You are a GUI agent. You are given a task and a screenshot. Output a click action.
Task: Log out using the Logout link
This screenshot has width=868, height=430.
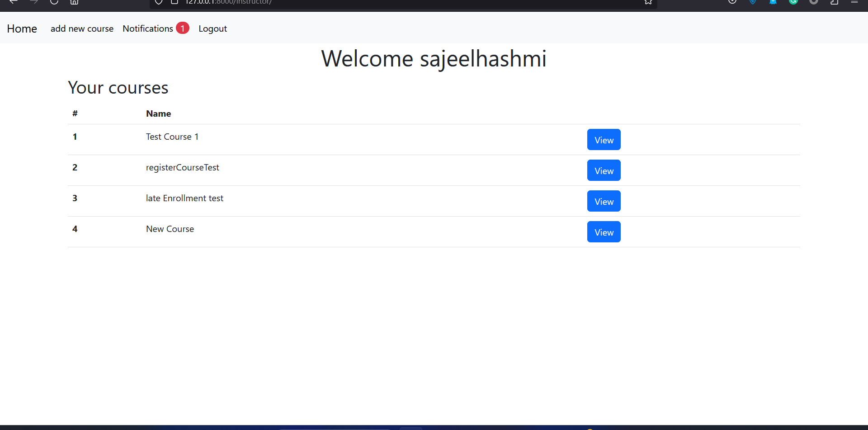(x=212, y=28)
